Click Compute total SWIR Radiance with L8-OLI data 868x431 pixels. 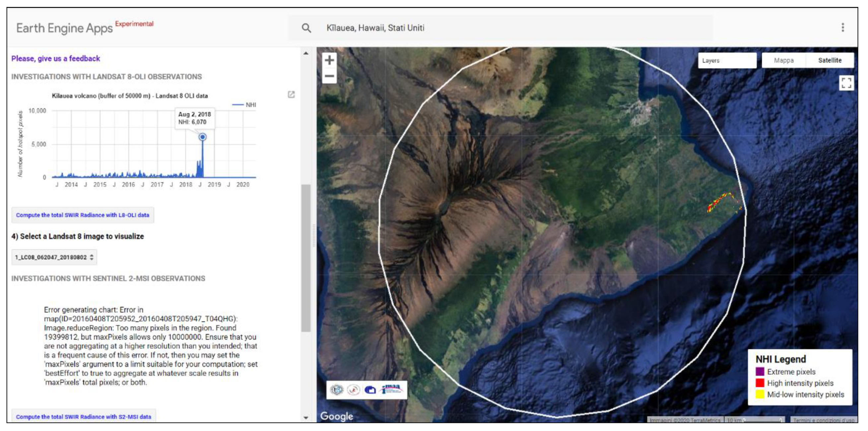83,215
